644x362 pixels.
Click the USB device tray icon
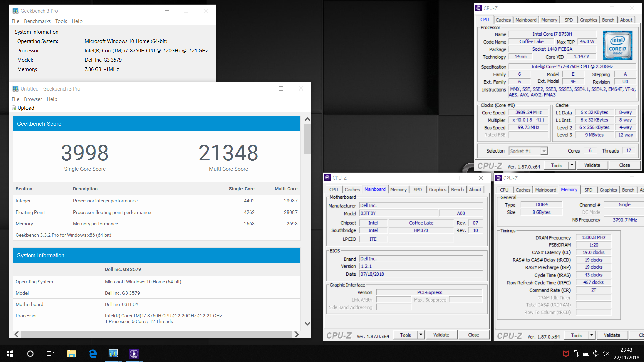576,354
